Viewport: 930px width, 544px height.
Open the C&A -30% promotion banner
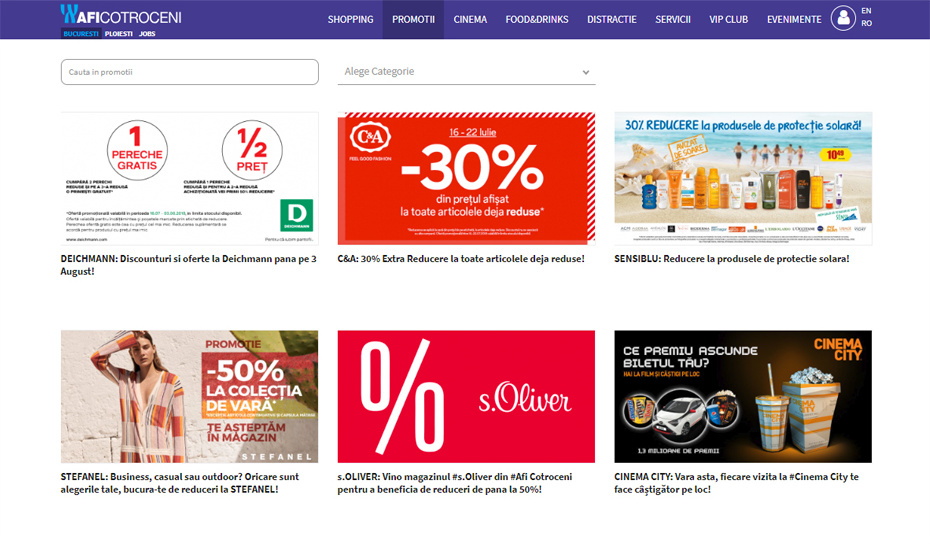coord(466,177)
